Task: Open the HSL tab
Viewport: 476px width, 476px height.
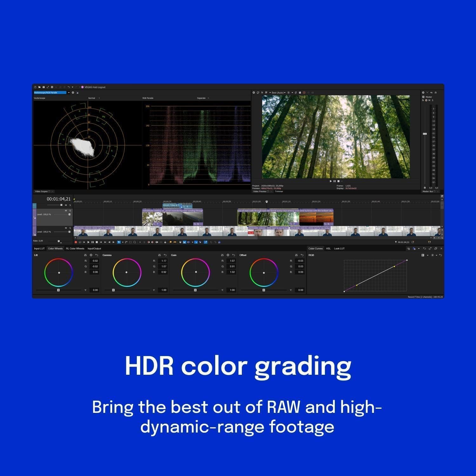Action: pyautogui.click(x=328, y=248)
